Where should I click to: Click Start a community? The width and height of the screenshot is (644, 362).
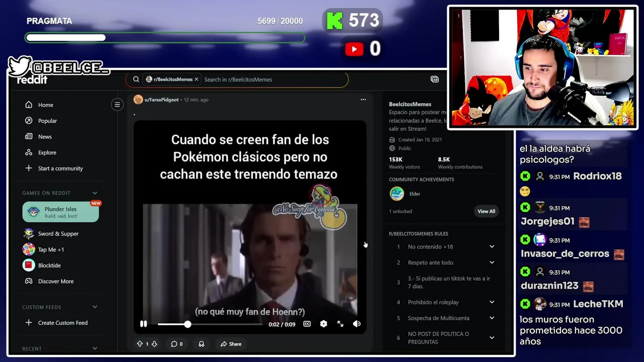60,168
